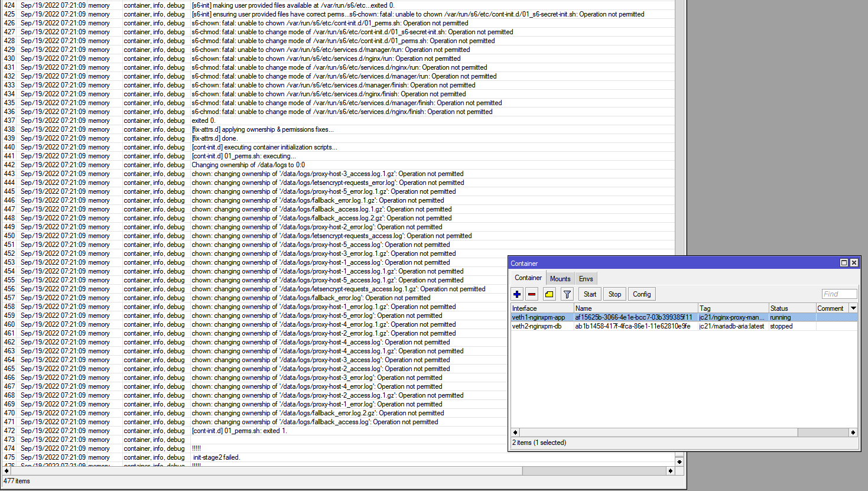Viewport: 868px width, 491px height.
Task: Click the Comment column header
Action: [833, 308]
